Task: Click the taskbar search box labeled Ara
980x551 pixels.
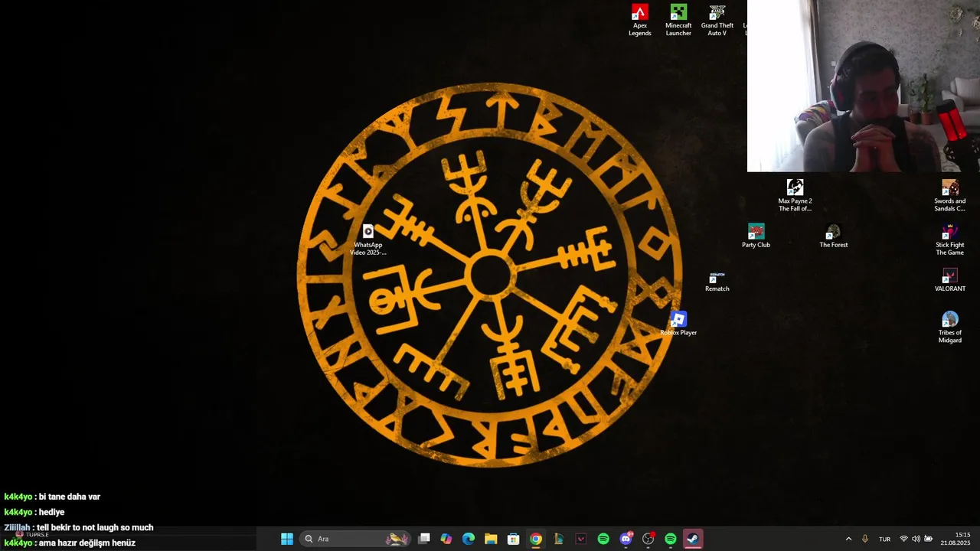Action: [354, 539]
